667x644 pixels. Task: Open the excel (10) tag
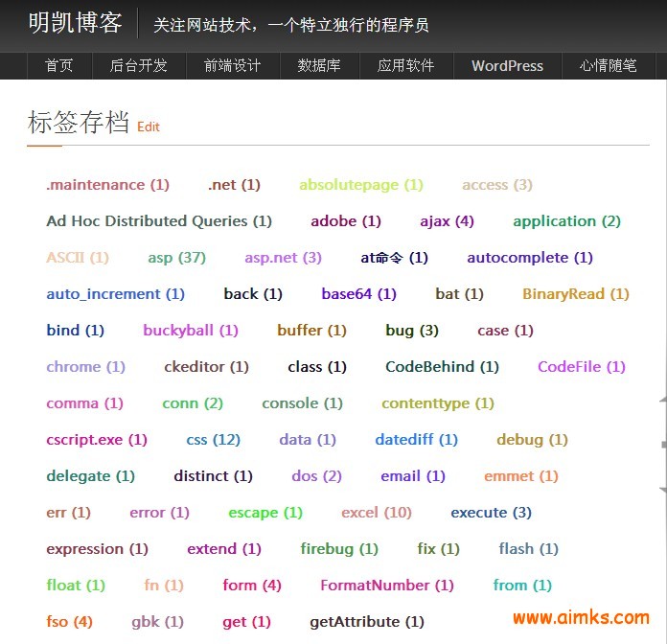377,513
